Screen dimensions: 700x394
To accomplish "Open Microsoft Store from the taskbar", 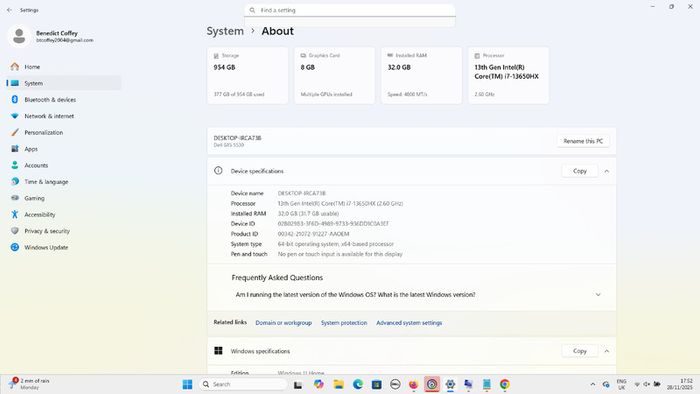I will (376, 384).
